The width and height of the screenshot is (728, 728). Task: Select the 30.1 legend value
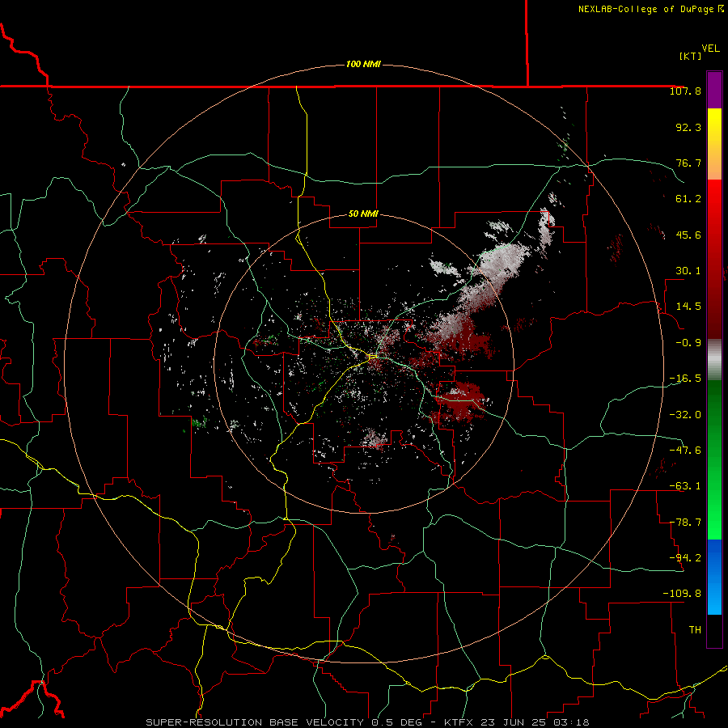point(688,271)
